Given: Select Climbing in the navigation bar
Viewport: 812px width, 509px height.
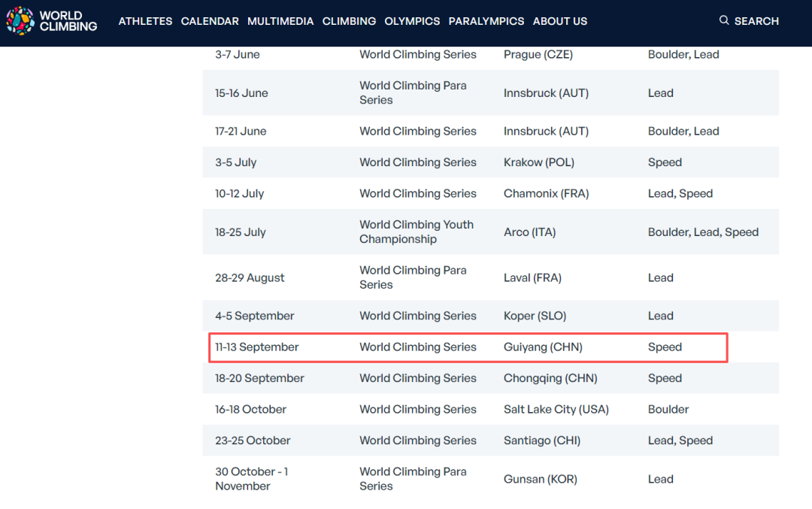Looking at the screenshot, I should click(349, 21).
